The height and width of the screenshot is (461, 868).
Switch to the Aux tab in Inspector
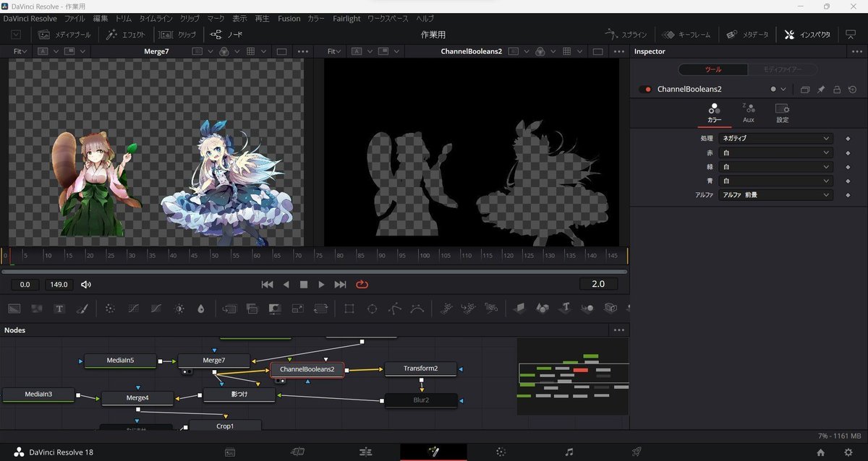748,112
